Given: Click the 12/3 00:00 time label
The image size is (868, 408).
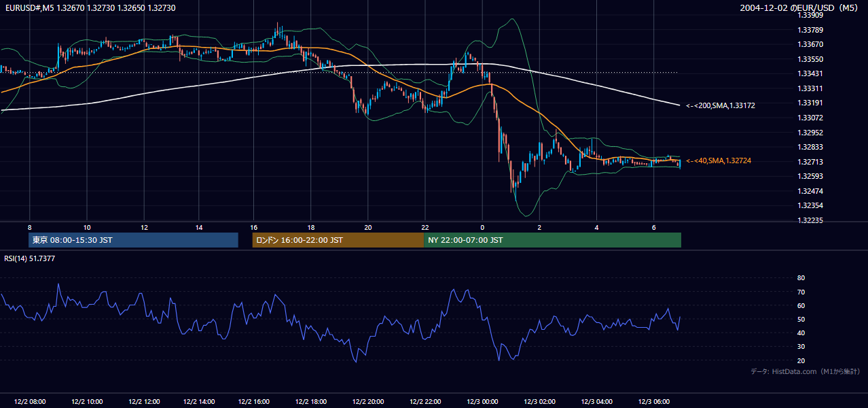Looking at the screenshot, I should pyautogui.click(x=483, y=401).
